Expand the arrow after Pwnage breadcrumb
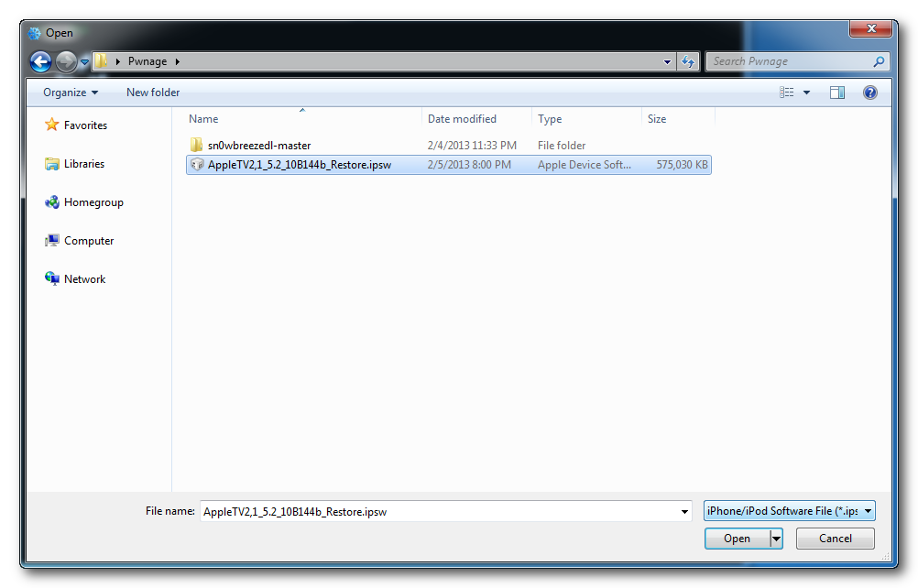This screenshot has height=588, width=918. pyautogui.click(x=178, y=61)
